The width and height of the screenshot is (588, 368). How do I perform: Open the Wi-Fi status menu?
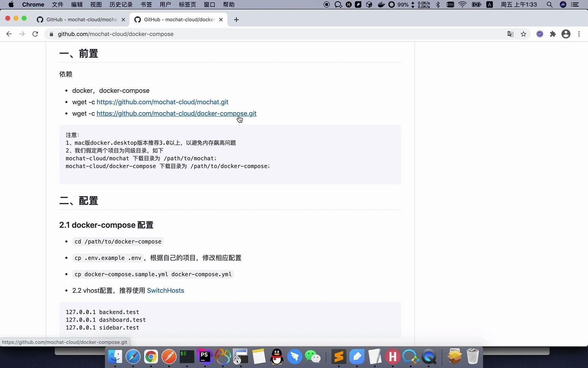point(462,4)
